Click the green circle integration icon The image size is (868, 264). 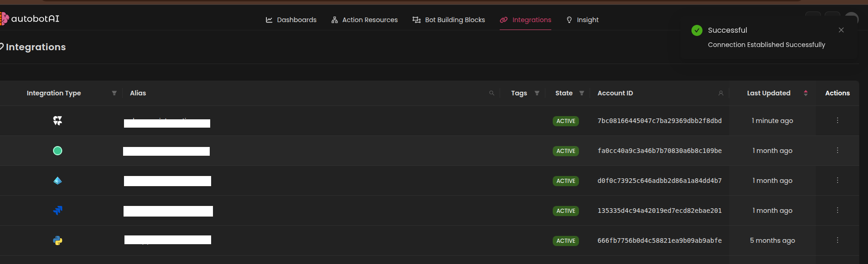click(x=58, y=151)
